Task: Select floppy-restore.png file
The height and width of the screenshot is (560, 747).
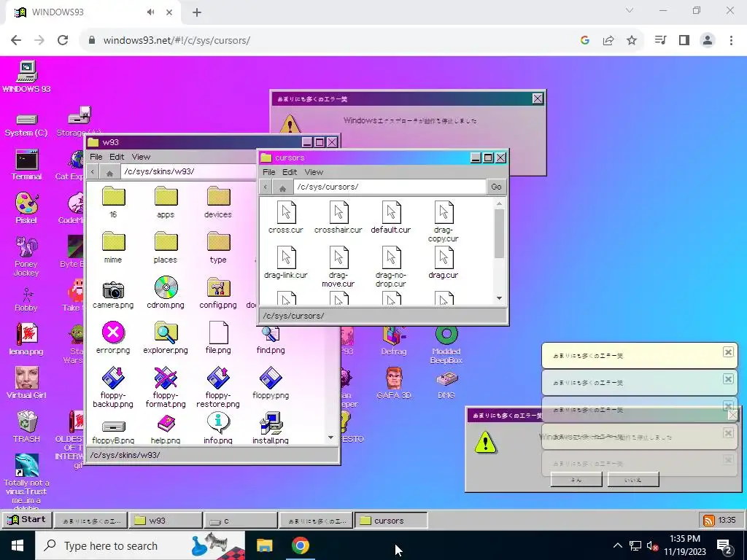Action: pos(218,387)
